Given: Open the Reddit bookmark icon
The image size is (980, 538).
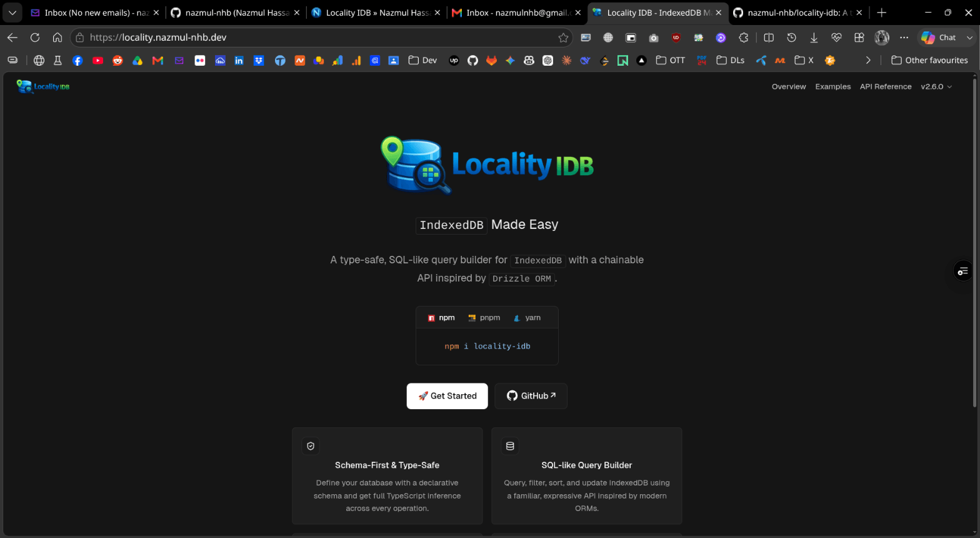Looking at the screenshot, I should 117,61.
